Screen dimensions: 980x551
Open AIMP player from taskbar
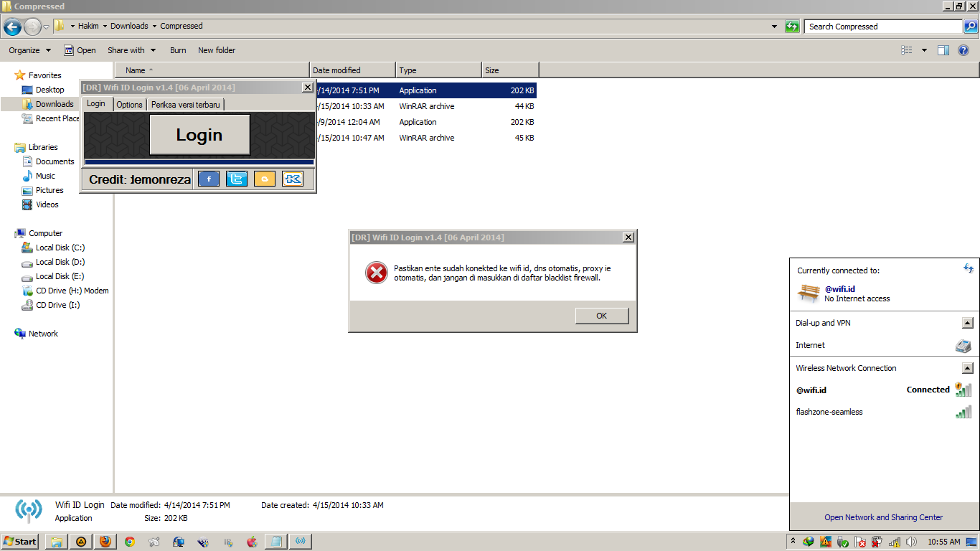(80, 542)
